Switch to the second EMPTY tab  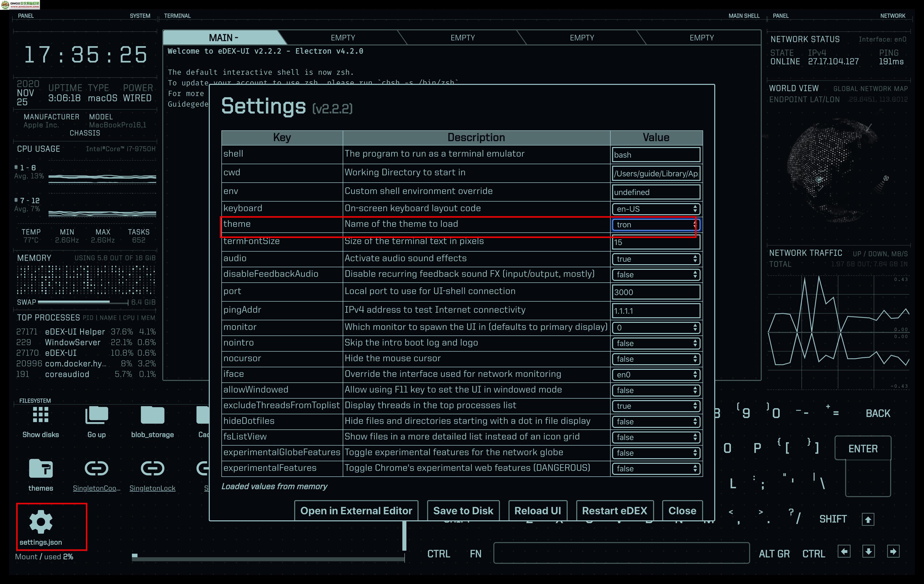coord(463,38)
